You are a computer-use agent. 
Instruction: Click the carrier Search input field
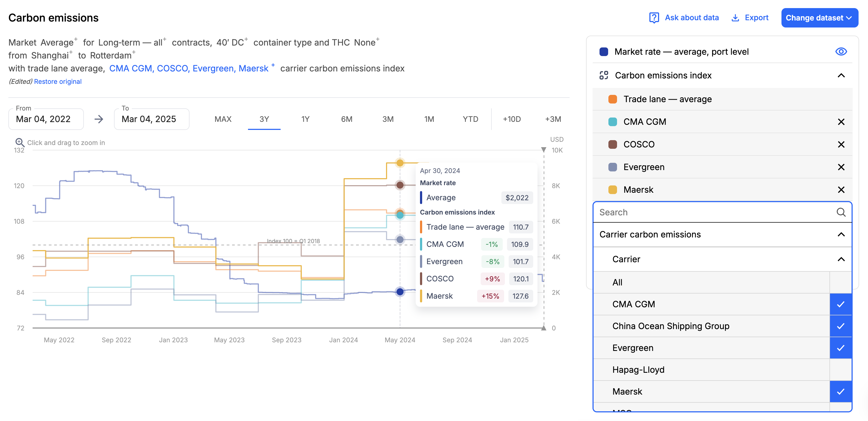pos(722,212)
